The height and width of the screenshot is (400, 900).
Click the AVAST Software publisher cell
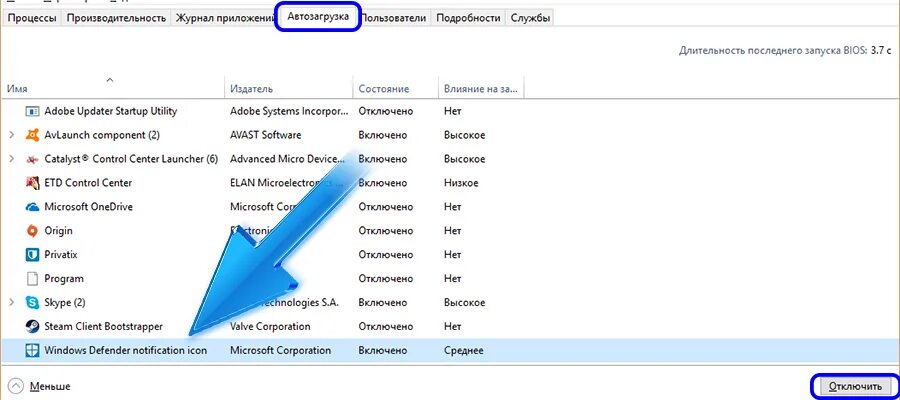click(x=265, y=135)
